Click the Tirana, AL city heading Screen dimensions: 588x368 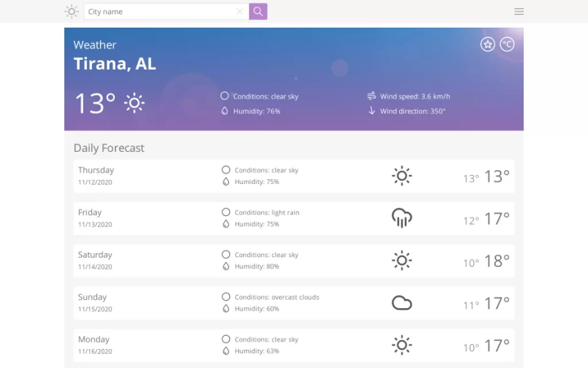click(x=114, y=64)
